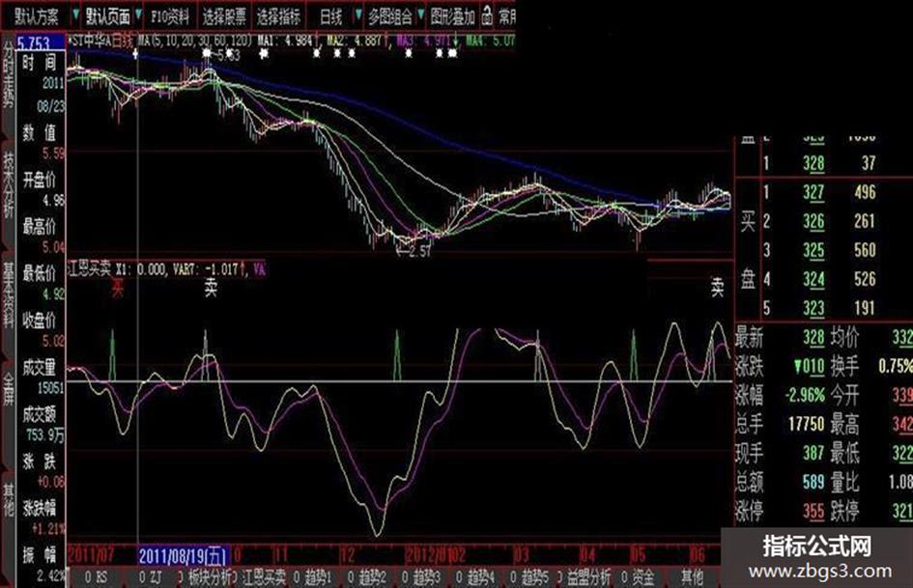The width and height of the screenshot is (913, 588).
Task: Click the star marker beside the 5.63 high label
Action: click(x=207, y=53)
